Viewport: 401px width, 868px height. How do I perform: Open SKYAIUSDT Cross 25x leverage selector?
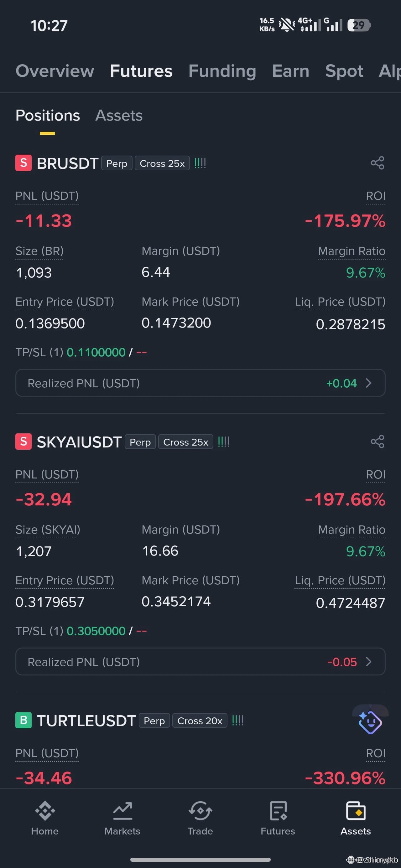(186, 442)
